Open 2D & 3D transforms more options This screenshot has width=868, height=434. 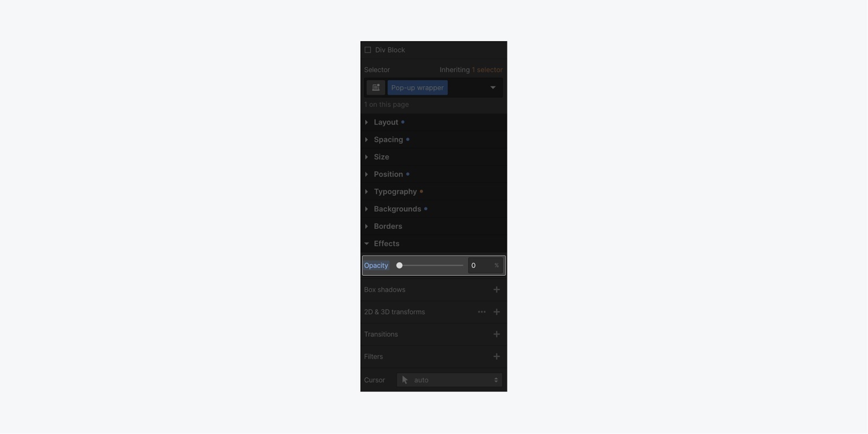(x=482, y=312)
